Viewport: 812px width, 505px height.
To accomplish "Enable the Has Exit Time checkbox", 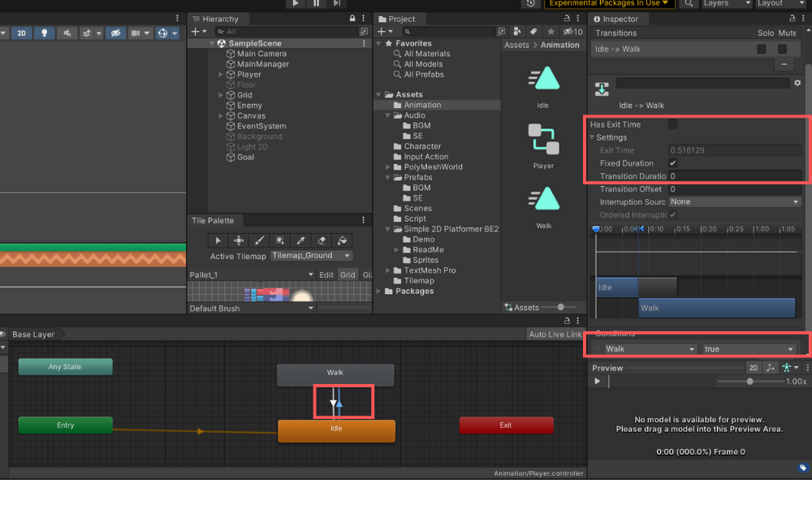I will pyautogui.click(x=672, y=124).
